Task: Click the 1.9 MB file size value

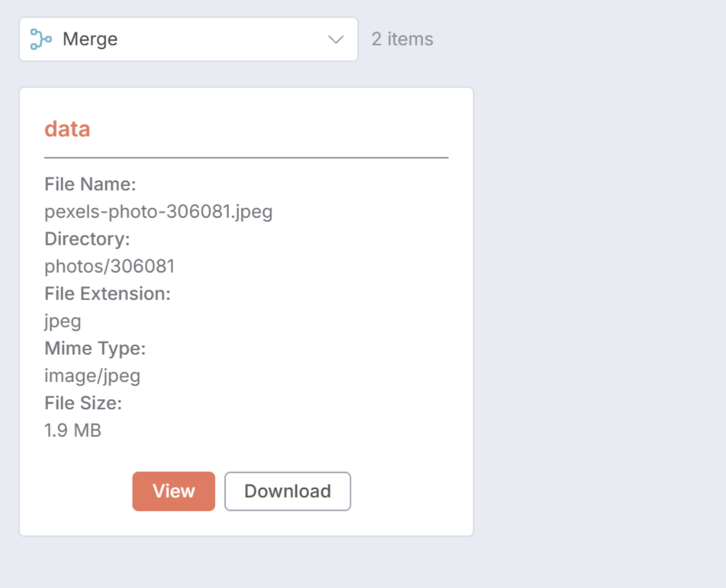Action: point(73,431)
